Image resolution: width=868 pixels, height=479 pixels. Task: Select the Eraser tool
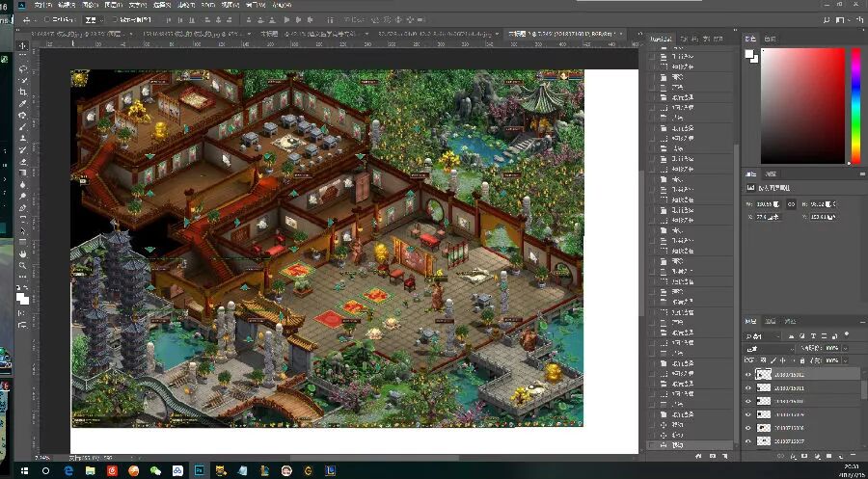coord(22,161)
